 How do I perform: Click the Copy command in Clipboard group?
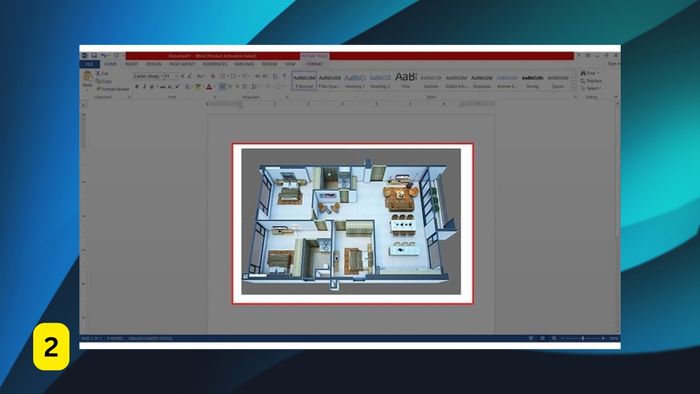pos(104,81)
